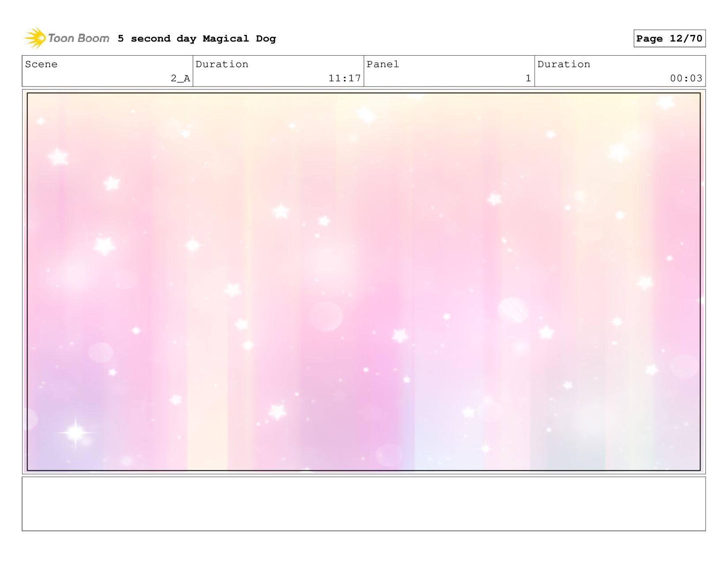Viewport: 728px width, 564px height.
Task: Click the empty notes box below panel
Action: click(x=364, y=503)
